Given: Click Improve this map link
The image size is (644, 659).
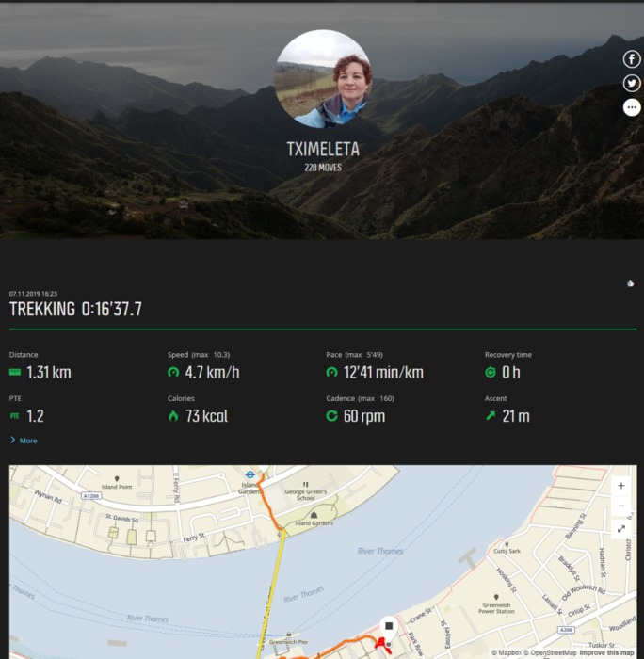Looking at the screenshot, I should click(606, 652).
